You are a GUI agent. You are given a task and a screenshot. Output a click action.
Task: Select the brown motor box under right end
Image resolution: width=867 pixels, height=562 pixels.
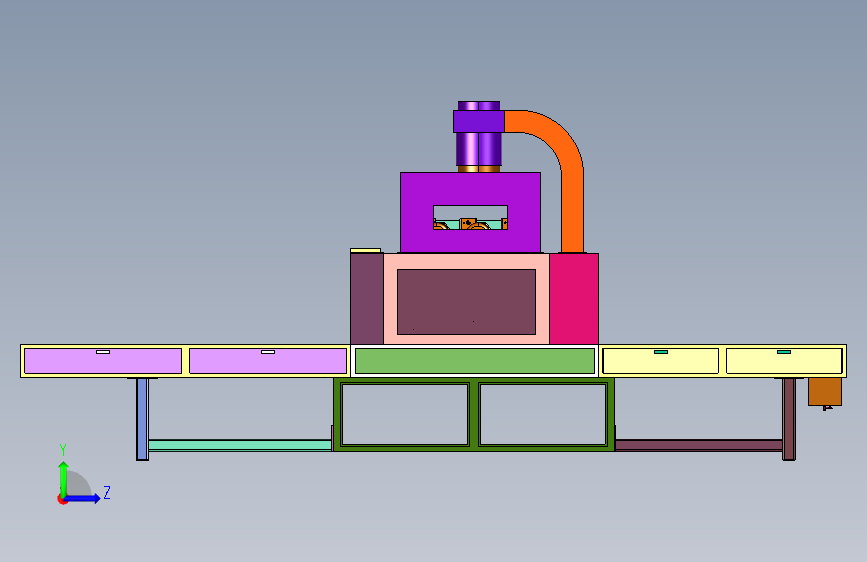coord(825,392)
